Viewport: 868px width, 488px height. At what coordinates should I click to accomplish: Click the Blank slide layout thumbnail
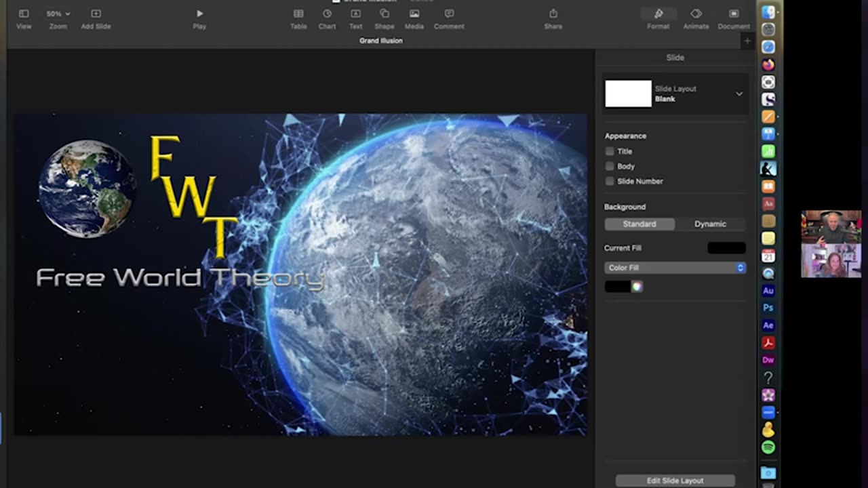pyautogui.click(x=628, y=94)
